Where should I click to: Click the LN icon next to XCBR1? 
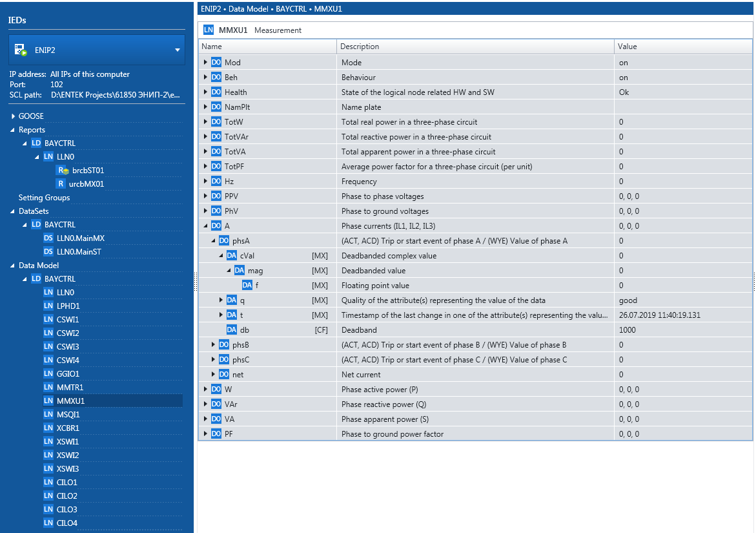pos(48,428)
